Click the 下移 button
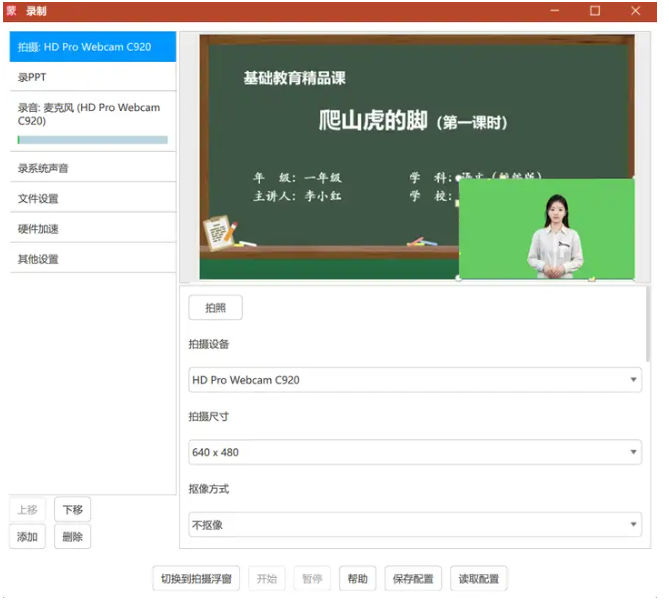 coord(73,509)
